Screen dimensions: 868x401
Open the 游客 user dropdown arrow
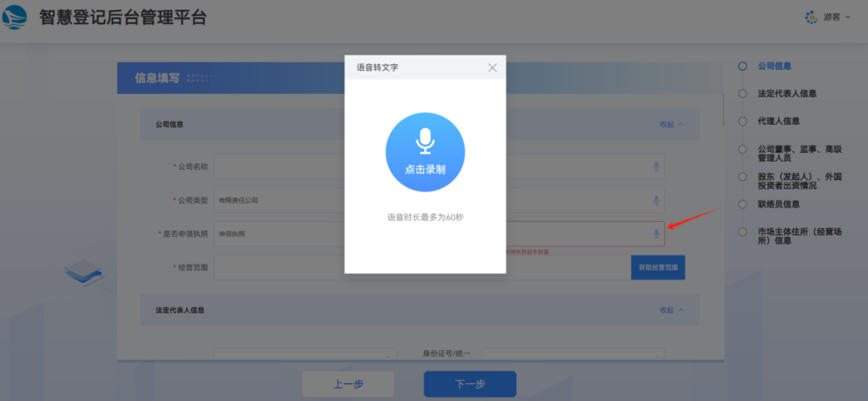(x=848, y=17)
